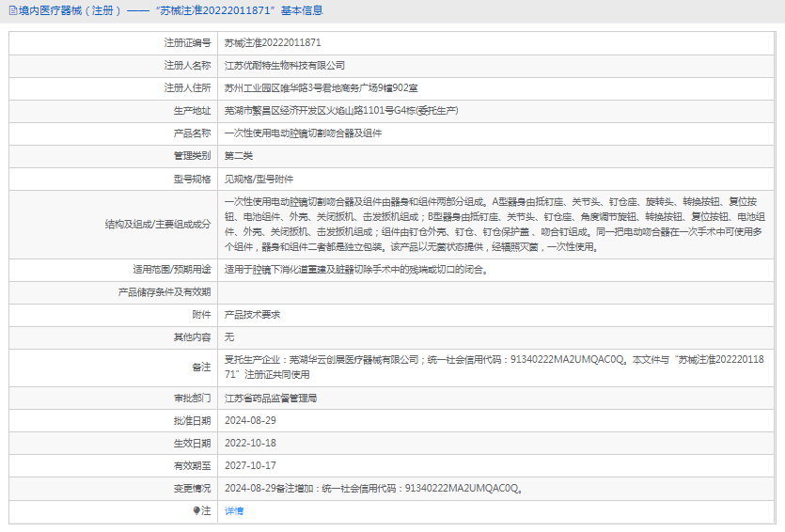Click the 注册证编号 label
The height and width of the screenshot is (532, 785).
tap(188, 43)
